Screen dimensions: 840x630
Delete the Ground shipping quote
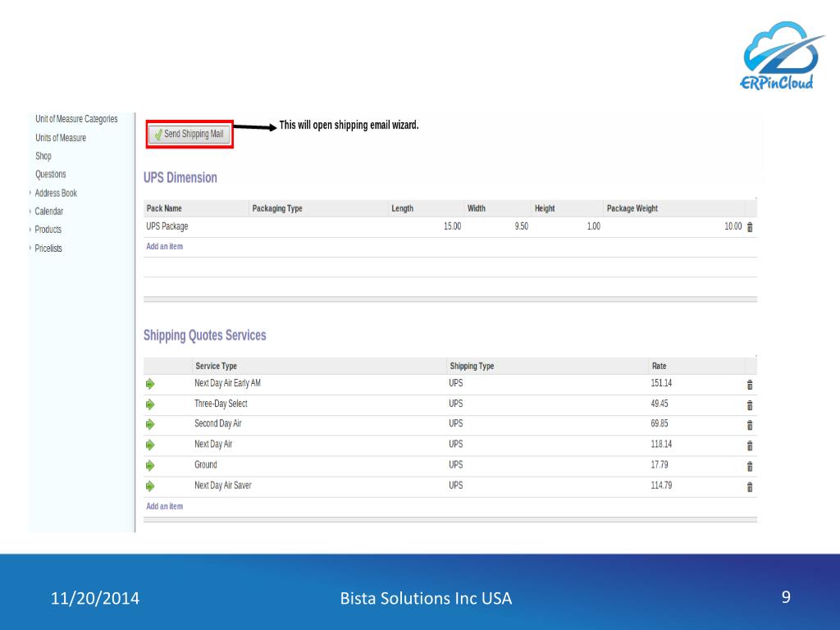point(750,467)
